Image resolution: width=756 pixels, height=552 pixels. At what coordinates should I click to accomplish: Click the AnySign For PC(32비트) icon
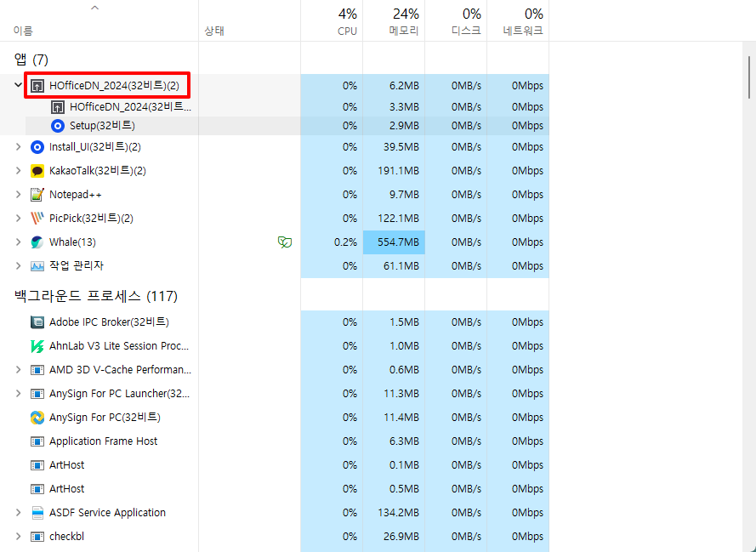pyautogui.click(x=37, y=418)
